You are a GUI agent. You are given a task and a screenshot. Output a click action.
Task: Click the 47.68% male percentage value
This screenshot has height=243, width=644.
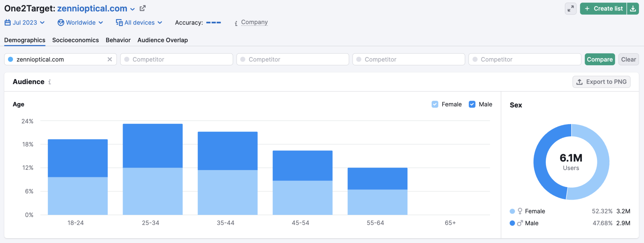tap(603, 223)
